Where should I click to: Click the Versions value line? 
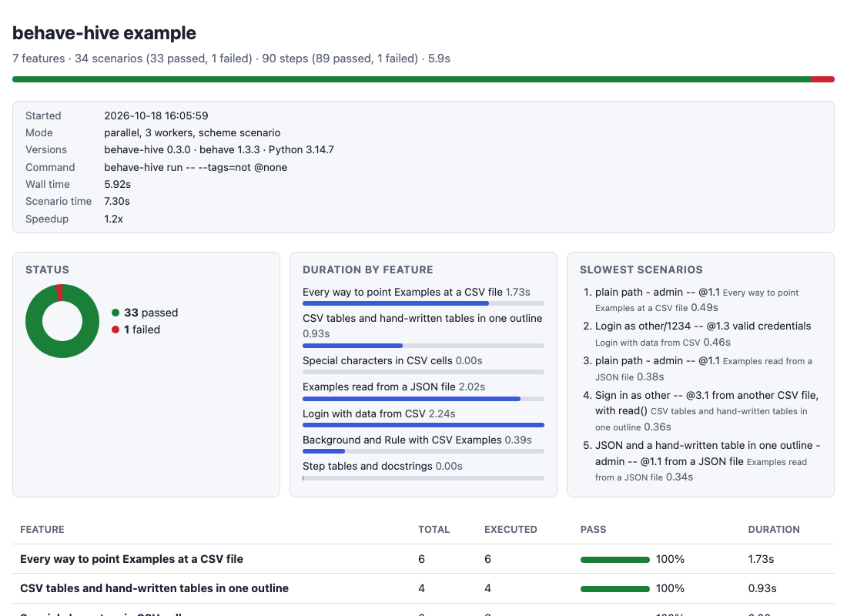(219, 149)
